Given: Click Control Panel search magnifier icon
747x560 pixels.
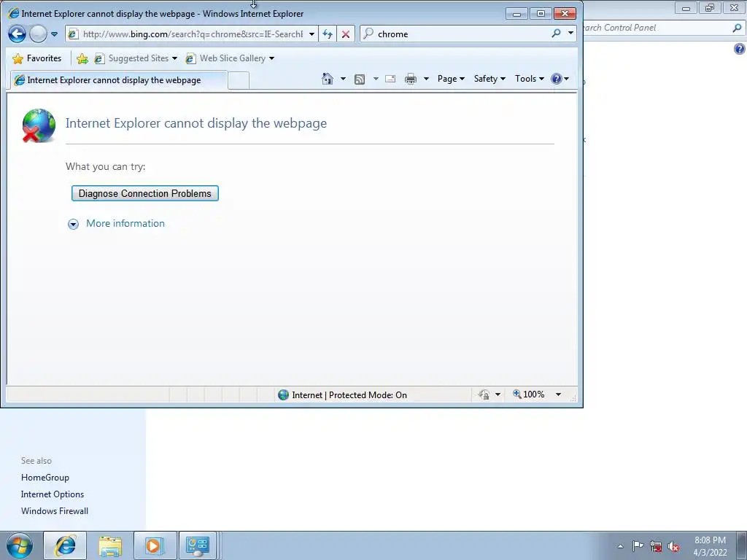Looking at the screenshot, I should tap(737, 28).
